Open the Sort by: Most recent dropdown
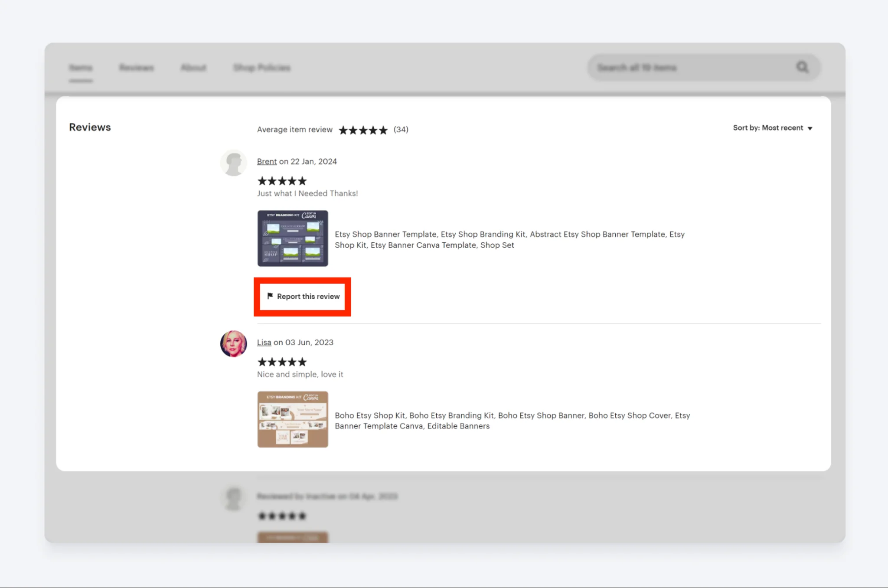Screen dimensions: 888x588 pos(773,128)
